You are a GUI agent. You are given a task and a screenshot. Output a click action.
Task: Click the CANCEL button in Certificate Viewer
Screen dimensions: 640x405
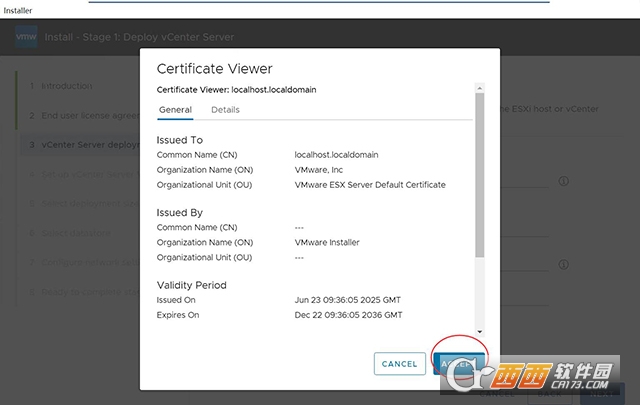400,364
